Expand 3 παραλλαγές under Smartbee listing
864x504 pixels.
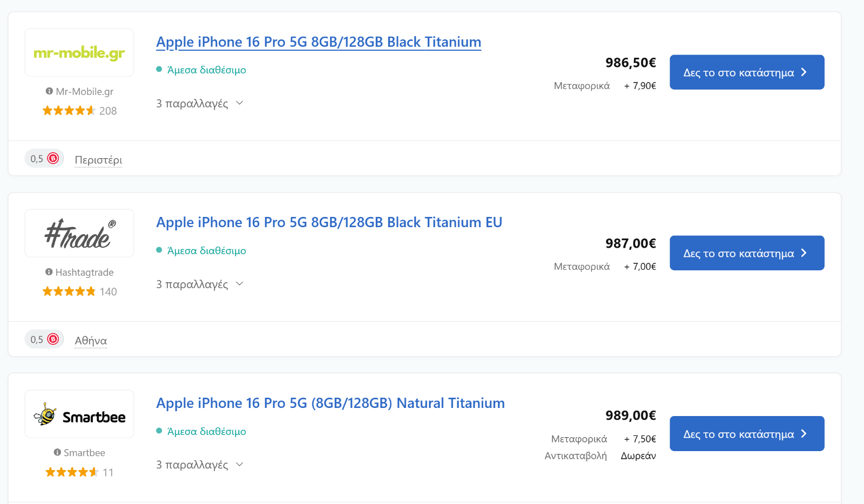pos(200,465)
